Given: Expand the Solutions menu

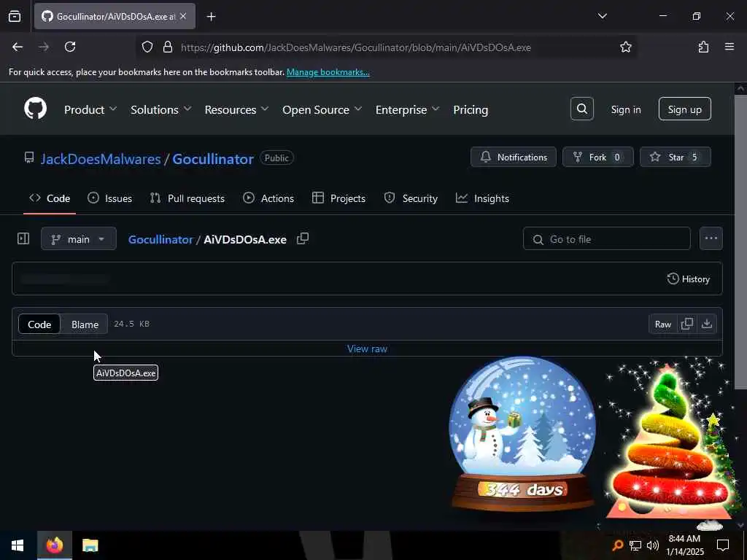Looking at the screenshot, I should tap(161, 109).
